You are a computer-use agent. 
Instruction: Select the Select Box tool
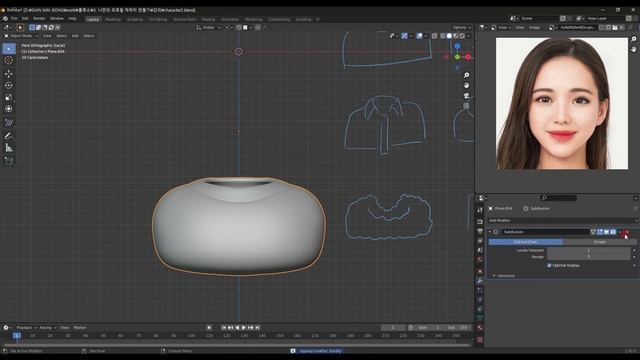click(9, 49)
